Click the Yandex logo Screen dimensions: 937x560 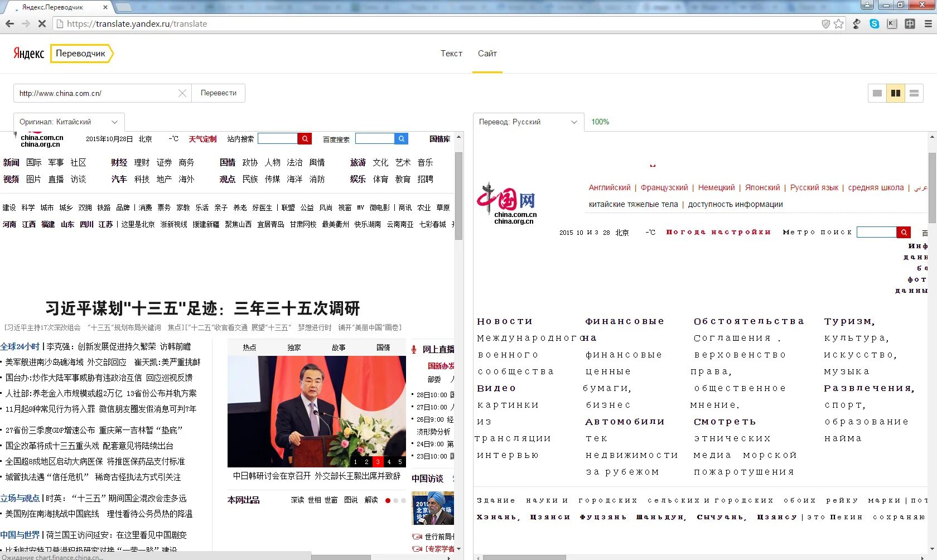[x=29, y=54]
